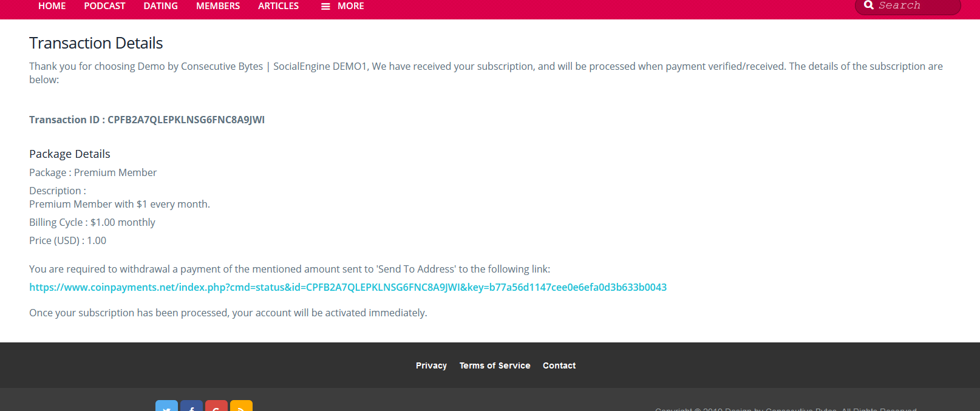Go to the HOME menu item
The width and height of the screenshot is (980, 411).
pos(52,6)
